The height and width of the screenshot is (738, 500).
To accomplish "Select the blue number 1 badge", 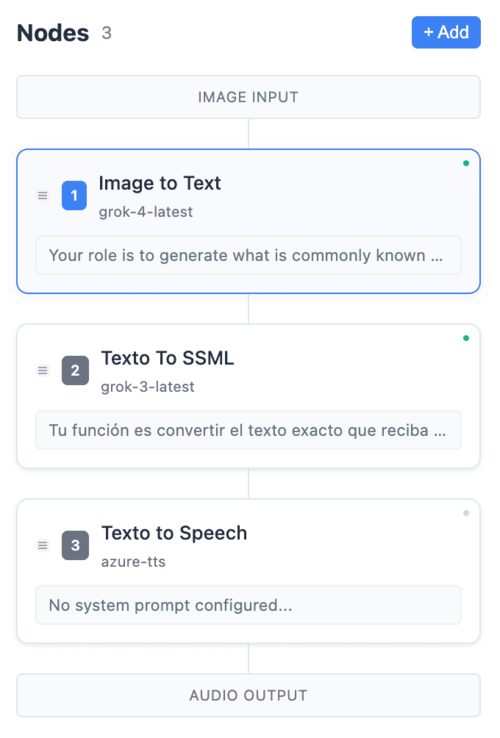I will click(x=74, y=195).
